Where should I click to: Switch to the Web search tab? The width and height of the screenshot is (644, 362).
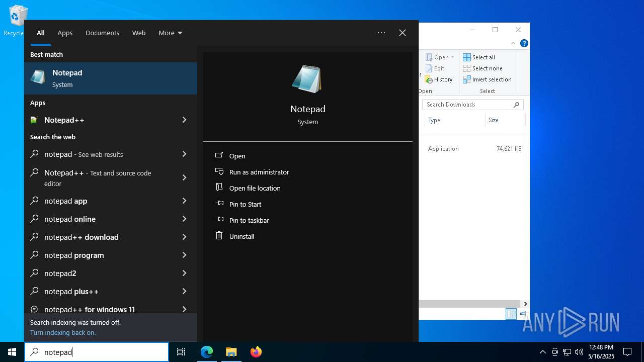click(x=139, y=33)
